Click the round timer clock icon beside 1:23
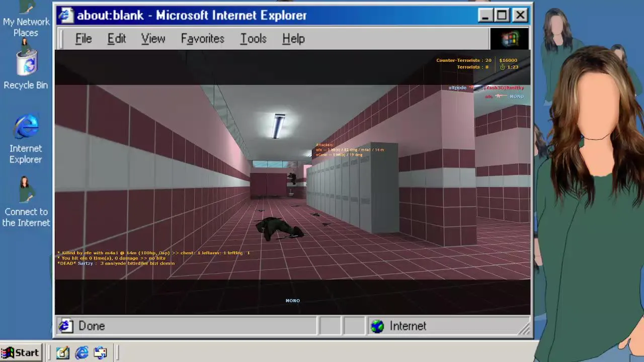Viewport: 644px width, 362px height. tap(502, 67)
